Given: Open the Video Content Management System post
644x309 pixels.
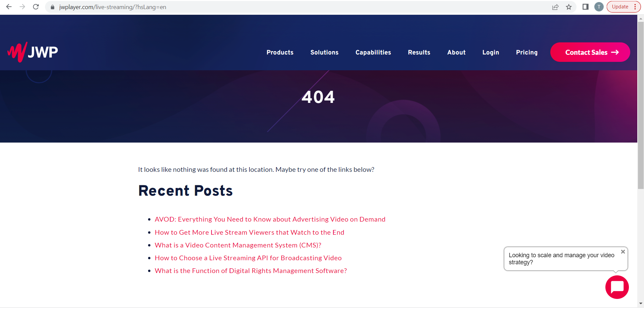Looking at the screenshot, I should pos(238,245).
